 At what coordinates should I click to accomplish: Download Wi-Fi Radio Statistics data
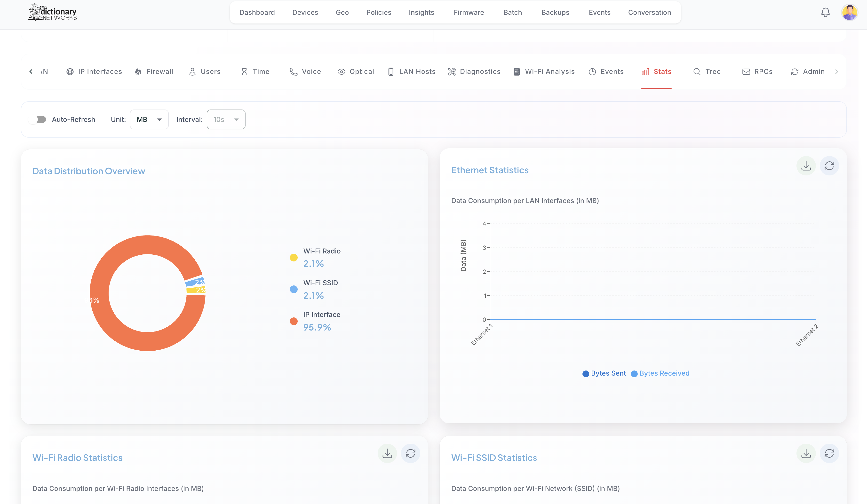(387, 453)
